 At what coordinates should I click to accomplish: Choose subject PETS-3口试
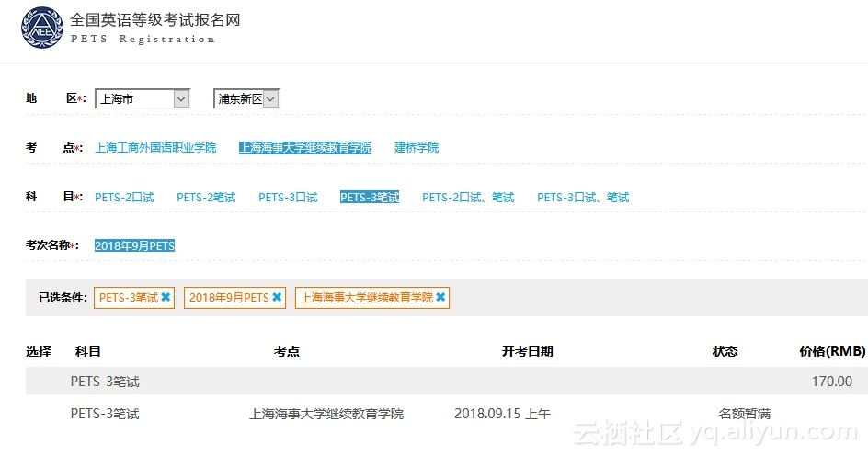point(288,198)
